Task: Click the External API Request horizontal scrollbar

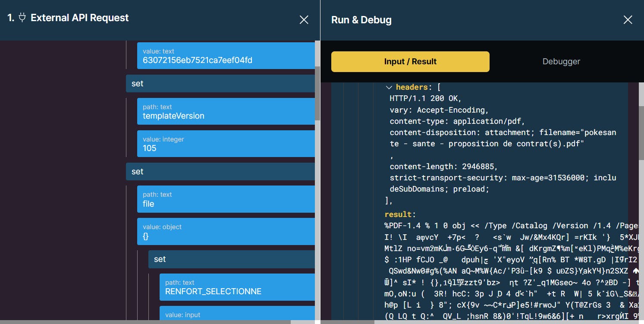Action: [145, 322]
